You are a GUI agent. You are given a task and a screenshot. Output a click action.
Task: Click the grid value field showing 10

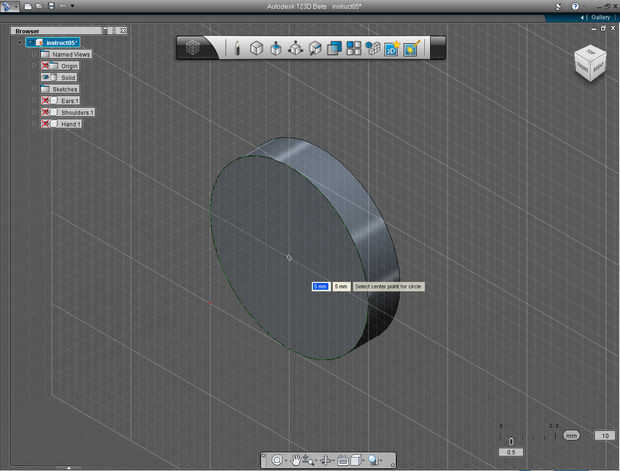pyautogui.click(x=605, y=435)
